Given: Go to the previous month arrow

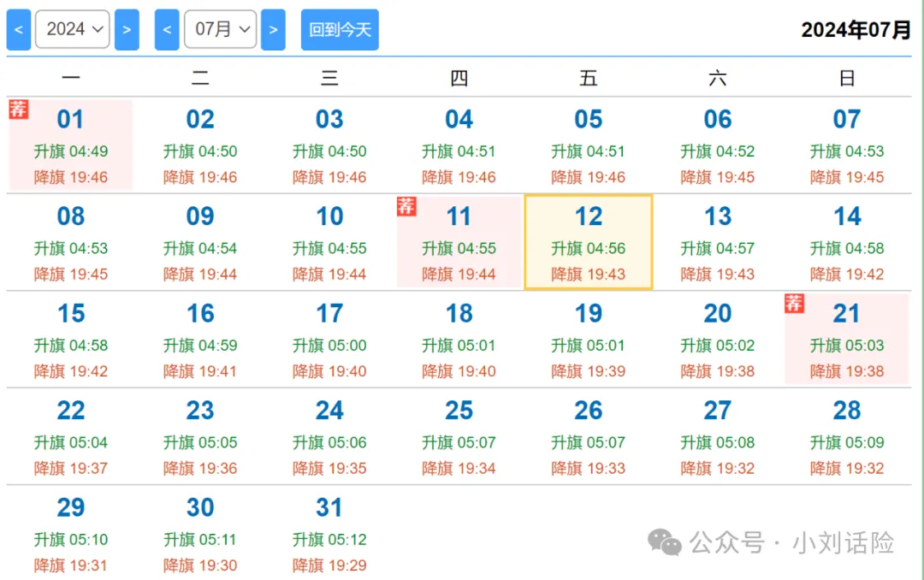Looking at the screenshot, I should pos(167,30).
